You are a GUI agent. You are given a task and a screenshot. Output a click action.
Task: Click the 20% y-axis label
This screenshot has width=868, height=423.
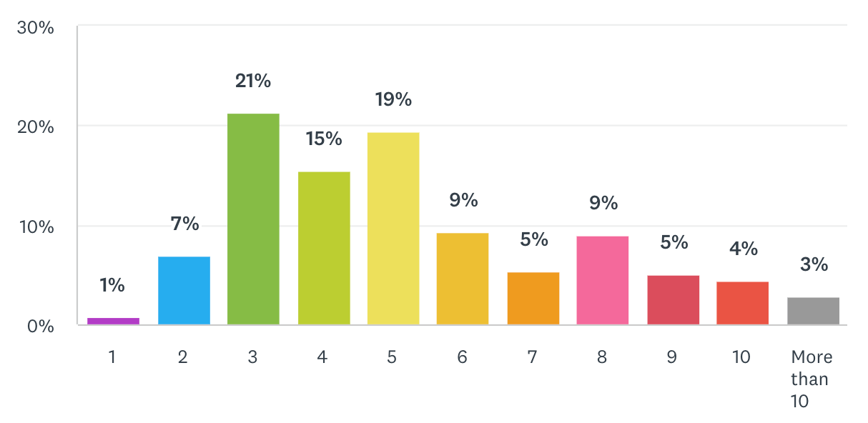coord(35,127)
